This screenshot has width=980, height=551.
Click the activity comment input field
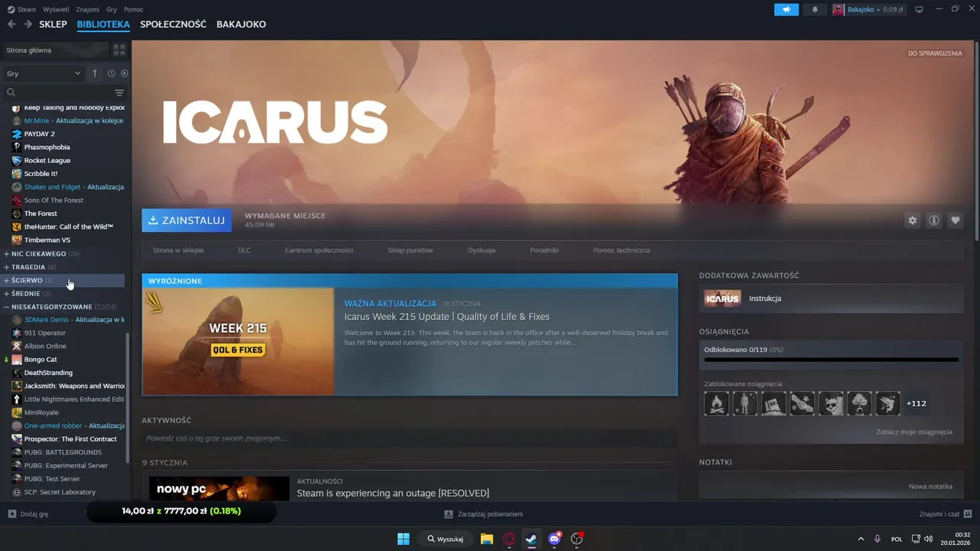410,439
